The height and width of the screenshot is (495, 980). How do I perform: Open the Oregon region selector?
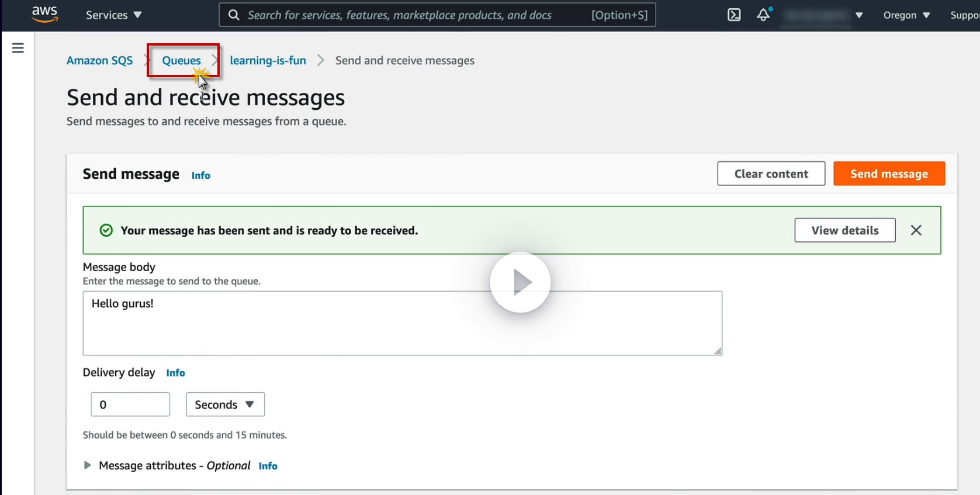pos(906,15)
